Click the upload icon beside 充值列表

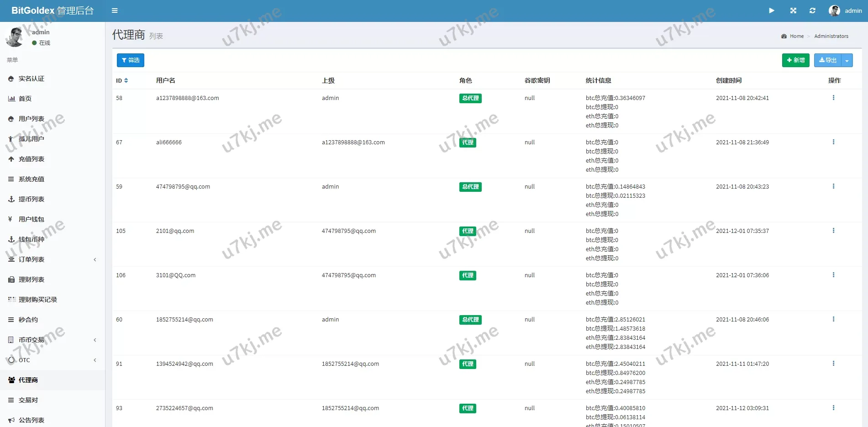click(10, 159)
